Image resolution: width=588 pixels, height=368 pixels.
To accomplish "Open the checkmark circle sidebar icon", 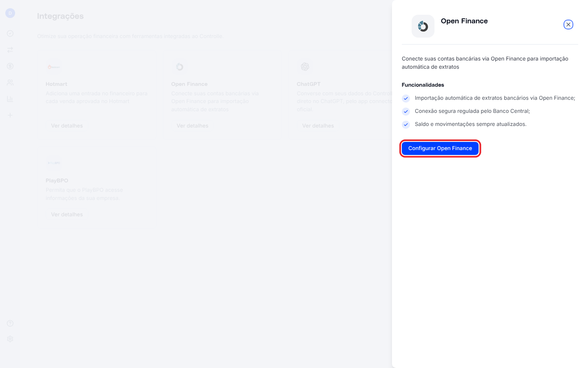I will point(10,34).
